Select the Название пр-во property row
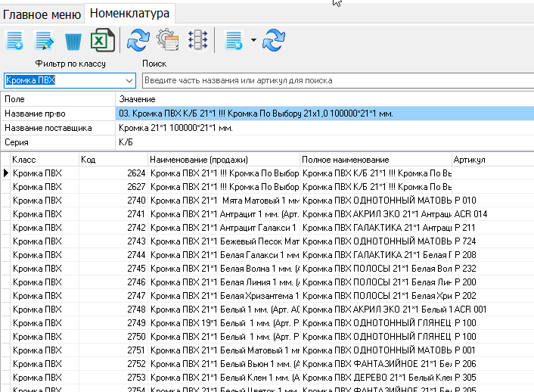 [57, 114]
